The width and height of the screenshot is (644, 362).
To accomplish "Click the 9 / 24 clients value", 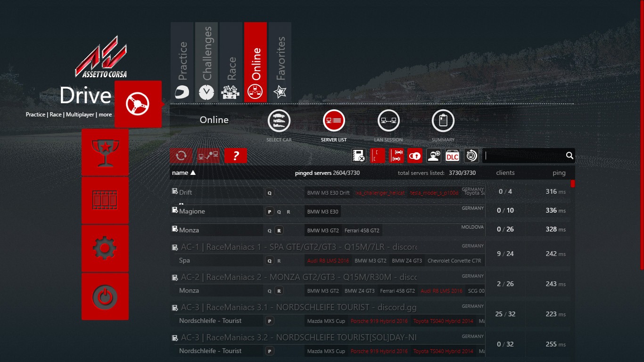I will click(505, 254).
